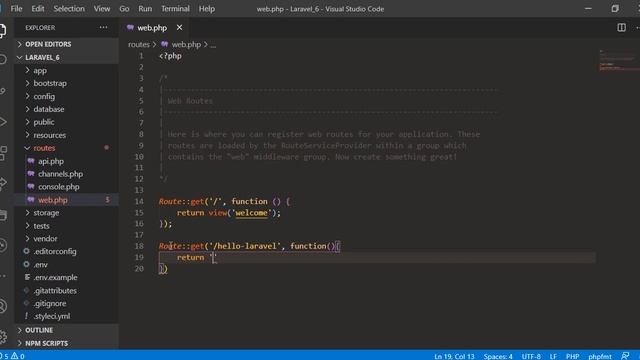Collapse the LARAVEL_6 project root

67,57
